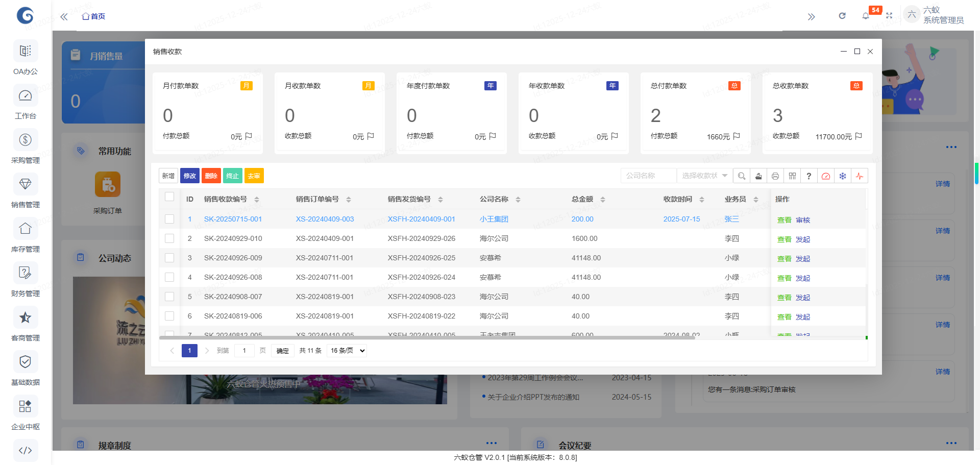Check the row for SK-20250715-001

pyautogui.click(x=169, y=218)
